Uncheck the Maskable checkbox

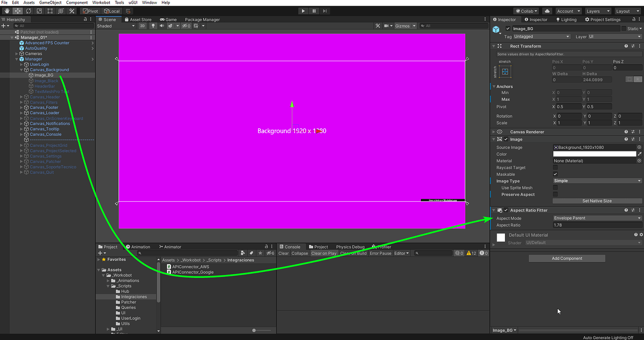pyautogui.click(x=555, y=174)
